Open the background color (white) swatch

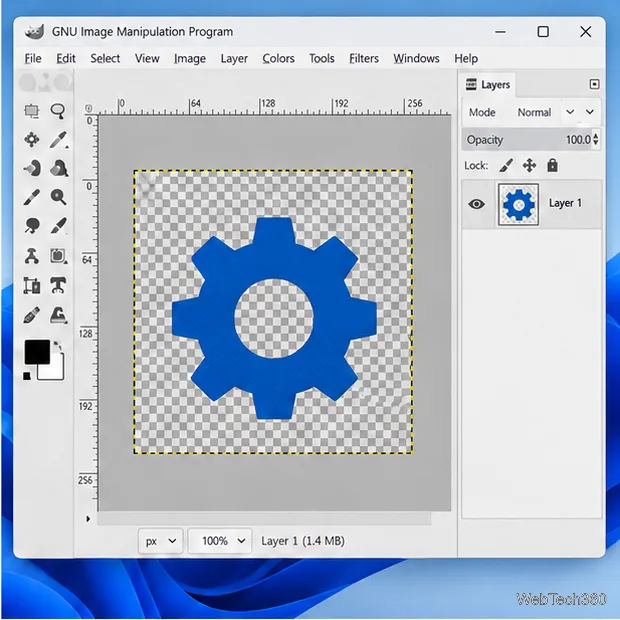coord(55,370)
